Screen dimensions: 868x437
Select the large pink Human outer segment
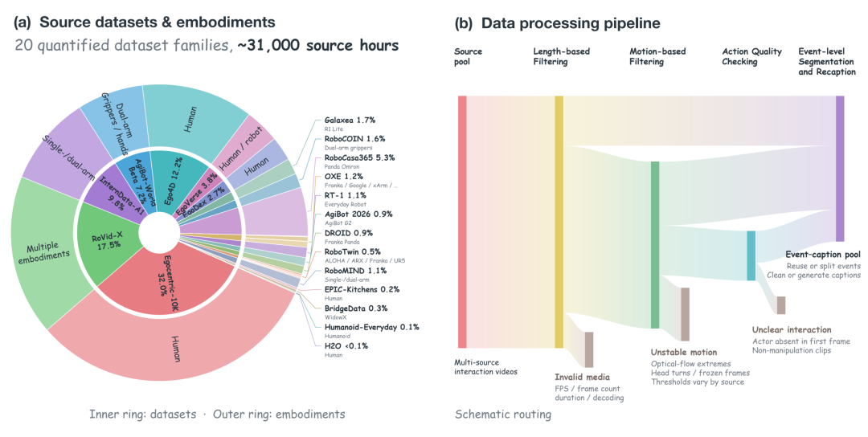(177, 349)
